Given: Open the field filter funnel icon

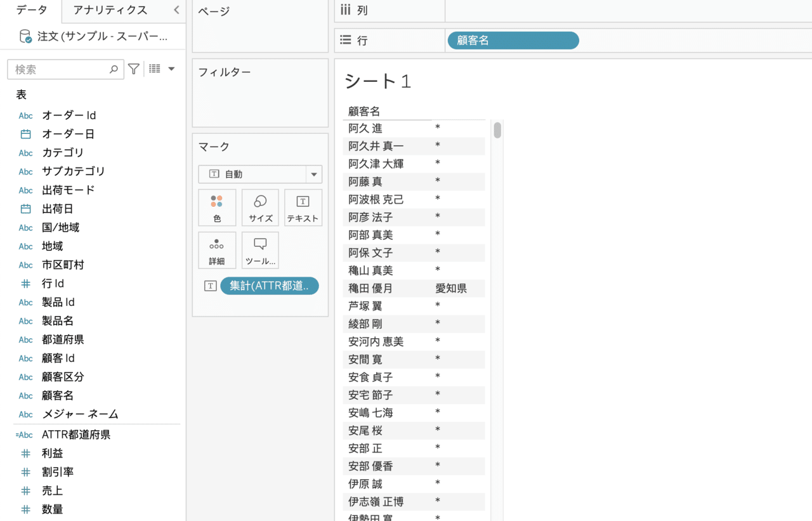Looking at the screenshot, I should (134, 69).
